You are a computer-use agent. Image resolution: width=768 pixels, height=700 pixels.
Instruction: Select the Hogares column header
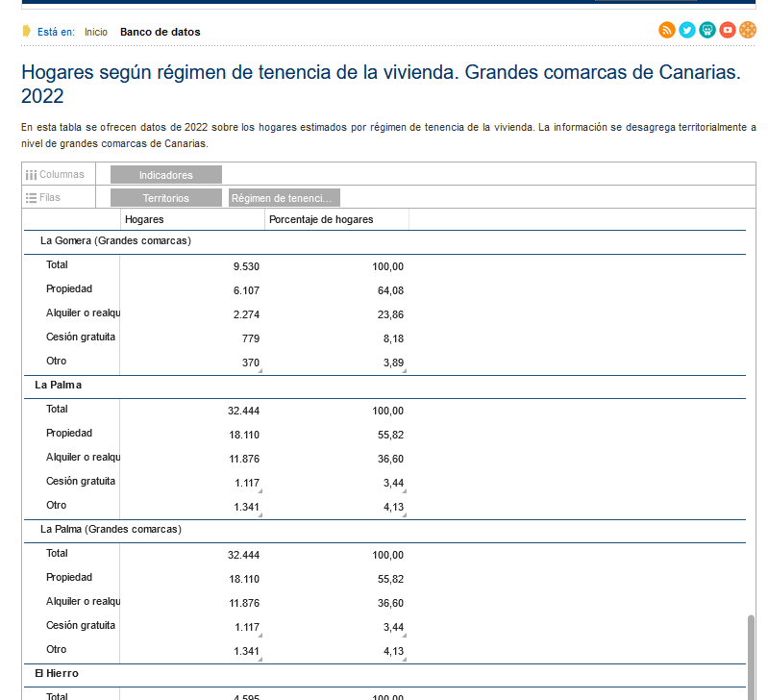[x=144, y=220]
